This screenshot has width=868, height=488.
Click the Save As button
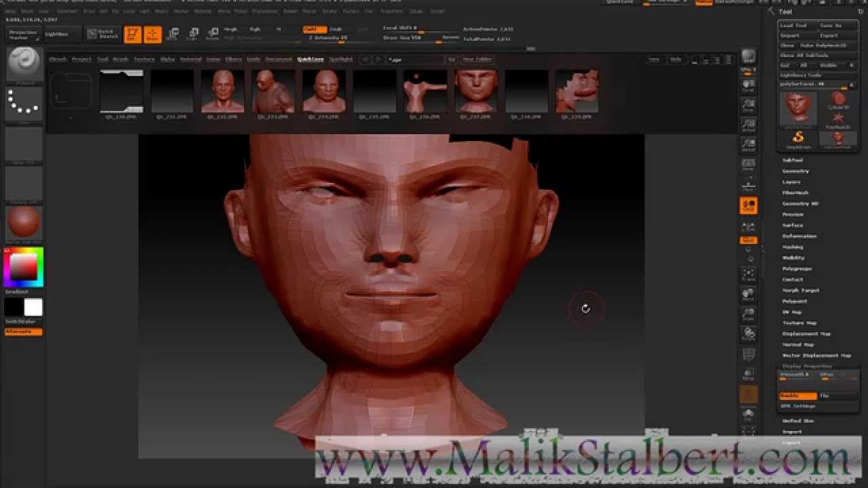tap(837, 26)
